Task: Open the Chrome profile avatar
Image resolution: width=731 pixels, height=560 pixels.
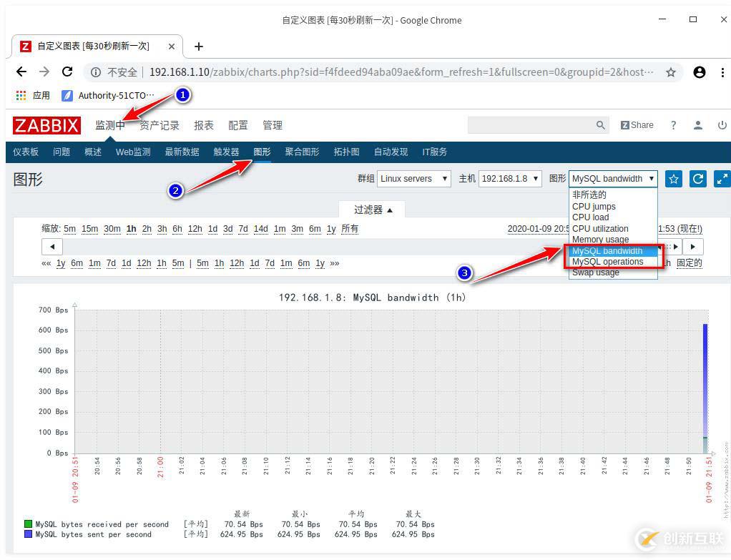Action: [x=700, y=72]
